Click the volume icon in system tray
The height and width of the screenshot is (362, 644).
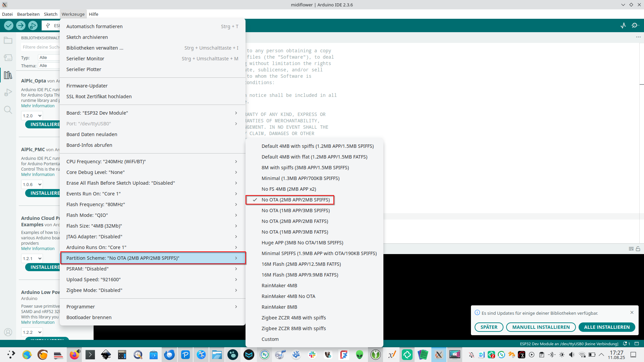572,355
